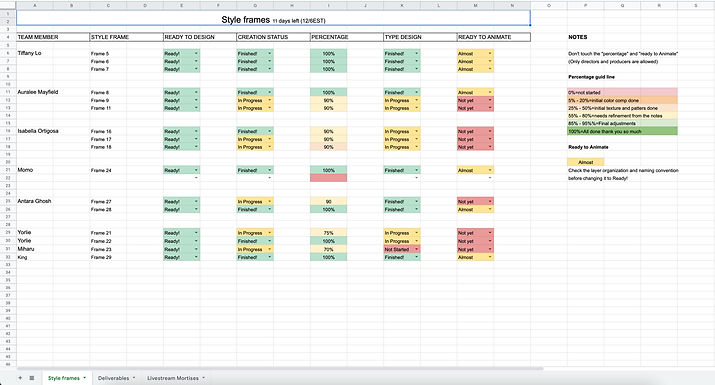Open Frame 9 Creation Status 'In Progress' dropdown
The width and height of the screenshot is (715, 385).
(269, 100)
